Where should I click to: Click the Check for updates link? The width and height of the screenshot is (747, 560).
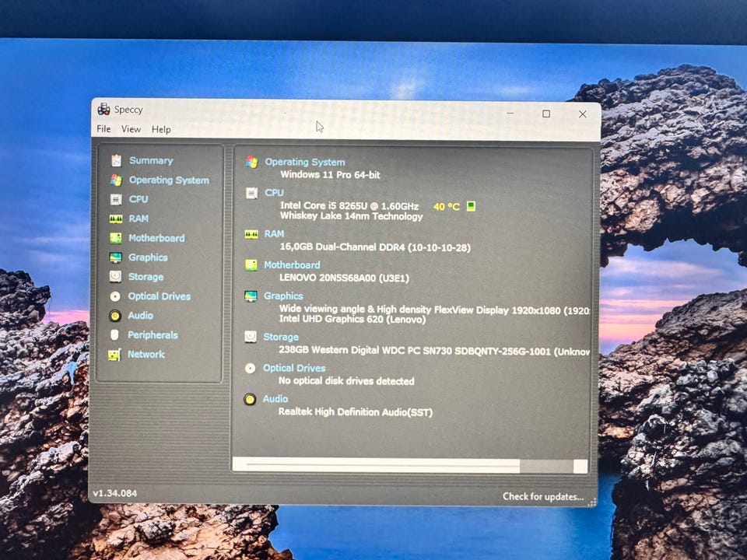tap(543, 496)
